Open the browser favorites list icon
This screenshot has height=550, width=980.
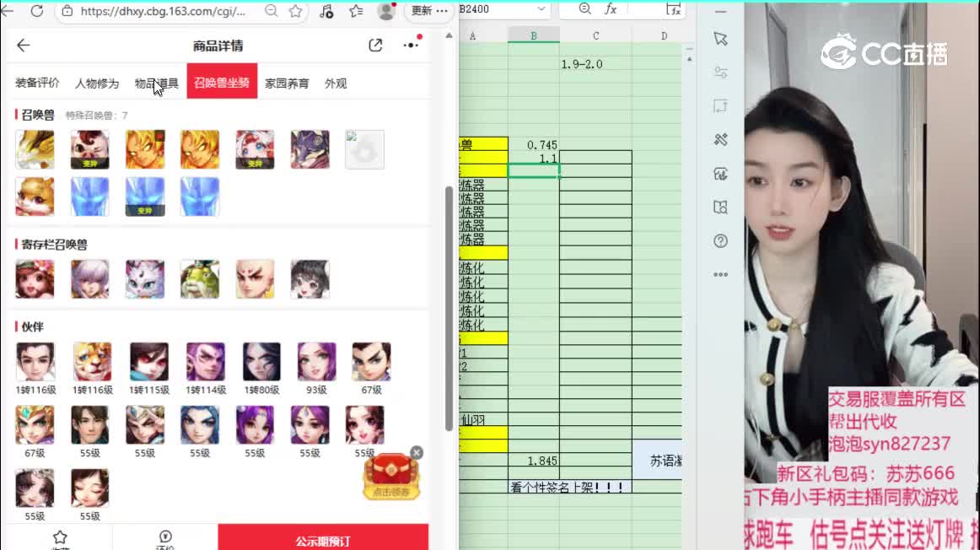[356, 11]
